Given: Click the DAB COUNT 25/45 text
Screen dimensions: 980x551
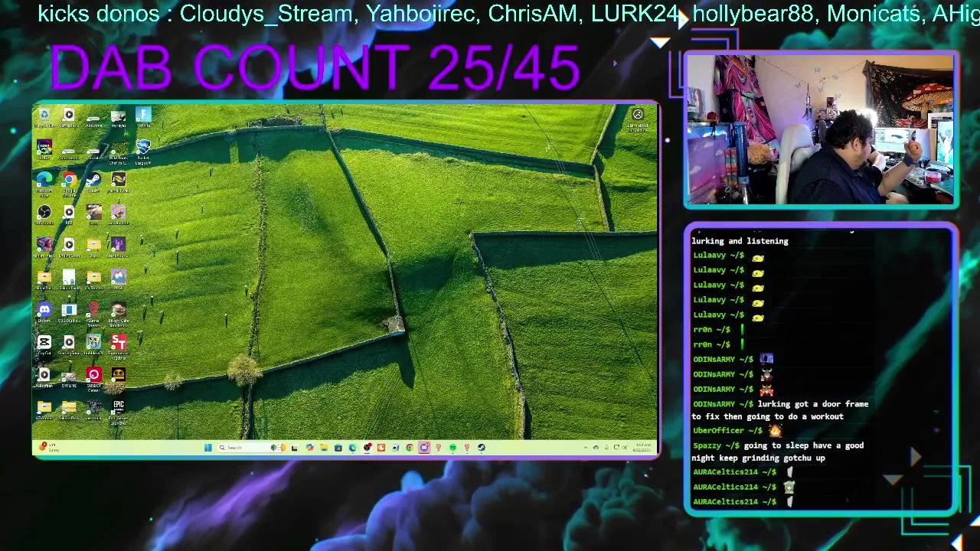Looking at the screenshot, I should coord(315,67).
